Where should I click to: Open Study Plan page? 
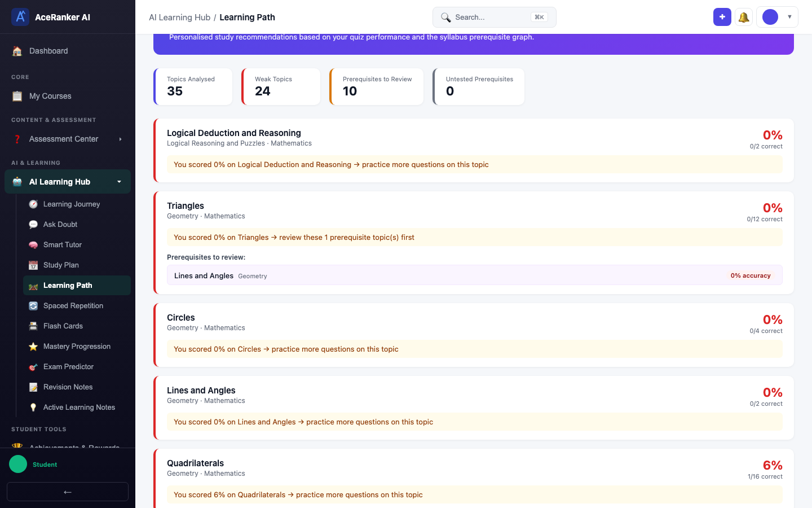[x=77, y=265]
